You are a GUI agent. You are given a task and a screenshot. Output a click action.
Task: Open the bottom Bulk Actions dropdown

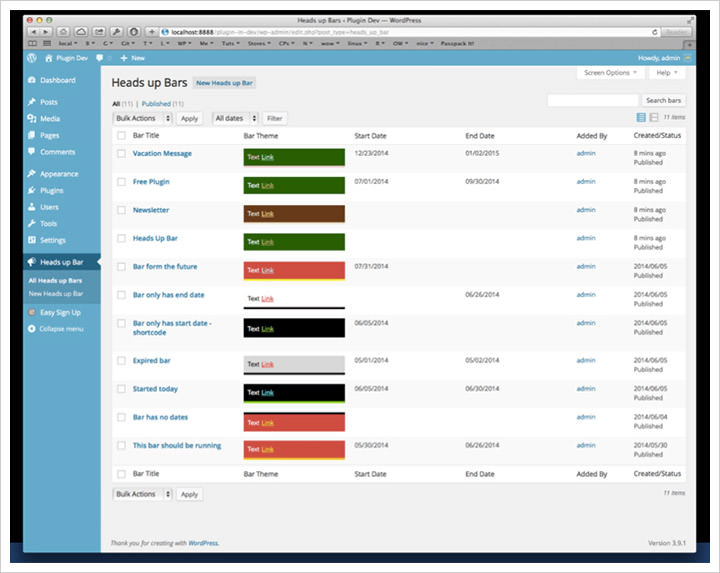click(142, 494)
